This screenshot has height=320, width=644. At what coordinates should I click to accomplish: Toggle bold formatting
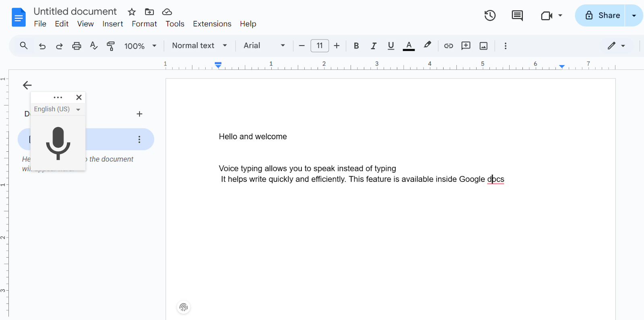point(356,46)
